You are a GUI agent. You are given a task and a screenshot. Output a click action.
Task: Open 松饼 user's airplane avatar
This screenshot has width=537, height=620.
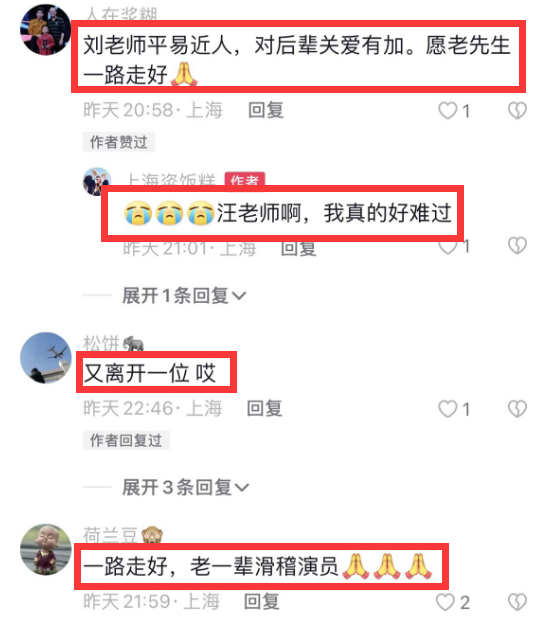point(46,358)
